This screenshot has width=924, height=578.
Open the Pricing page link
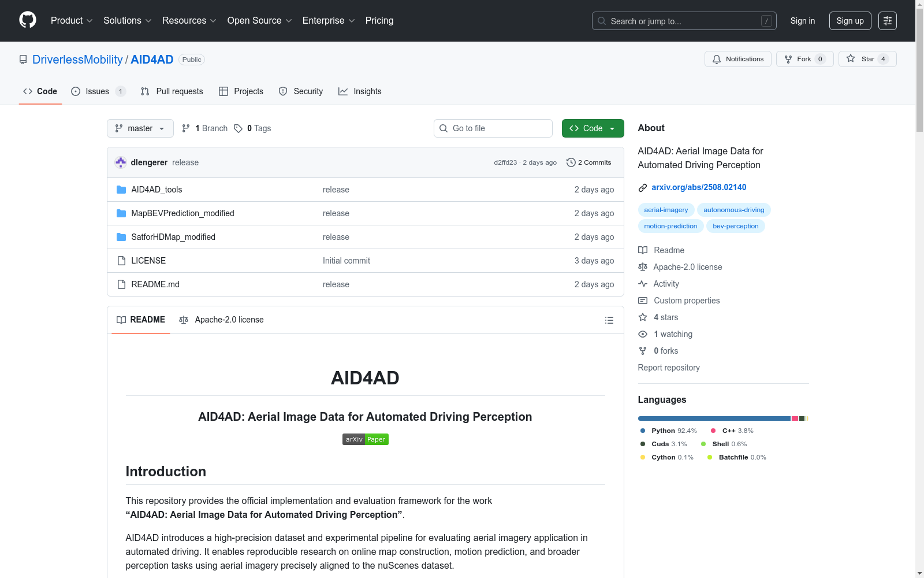379,21
